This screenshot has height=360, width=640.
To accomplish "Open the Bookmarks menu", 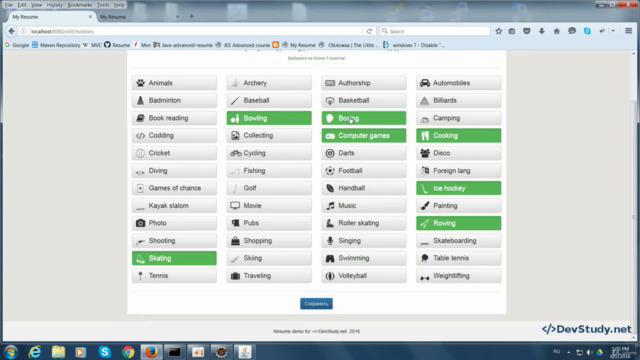I will click(x=80, y=5).
